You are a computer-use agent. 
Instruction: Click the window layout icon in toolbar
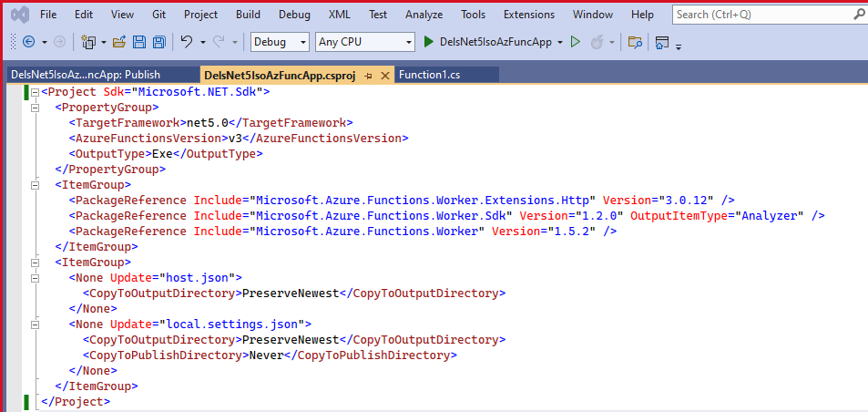coord(661,42)
